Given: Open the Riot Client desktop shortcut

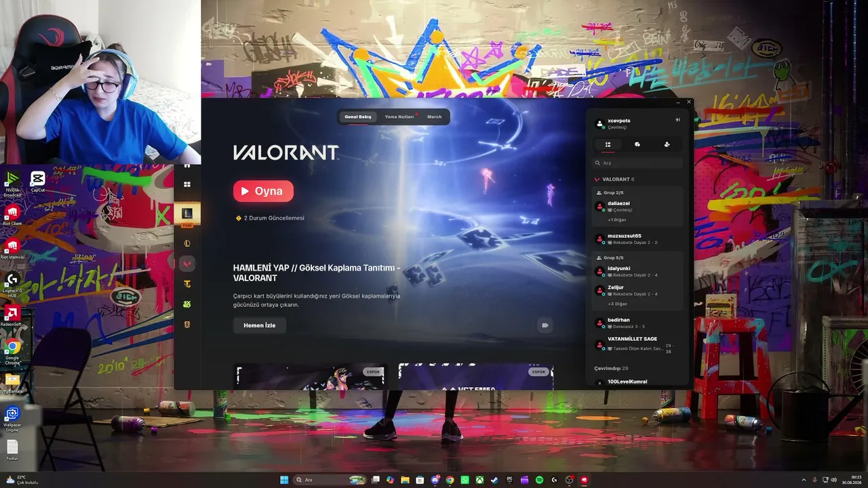Looking at the screenshot, I should click(12, 216).
